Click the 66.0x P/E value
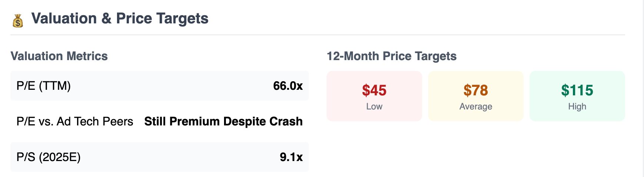The image size is (644, 177). coord(288,86)
